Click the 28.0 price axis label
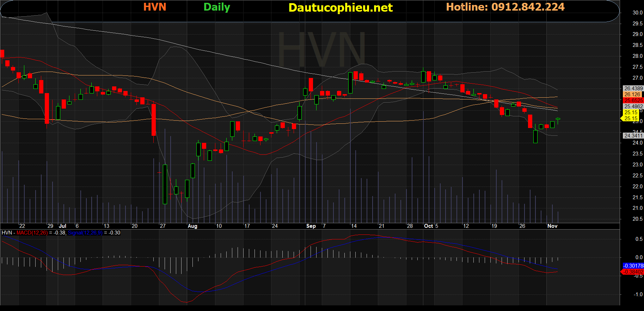 (x=637, y=56)
